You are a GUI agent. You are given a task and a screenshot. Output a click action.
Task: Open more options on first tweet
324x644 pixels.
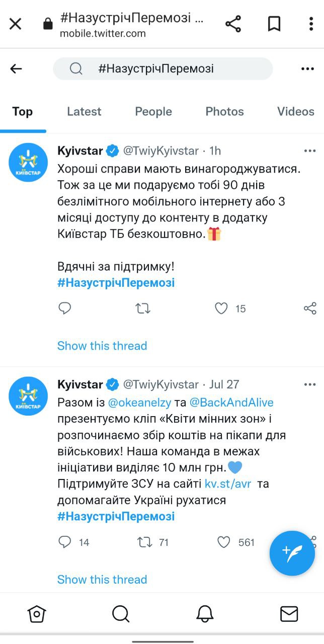(310, 150)
